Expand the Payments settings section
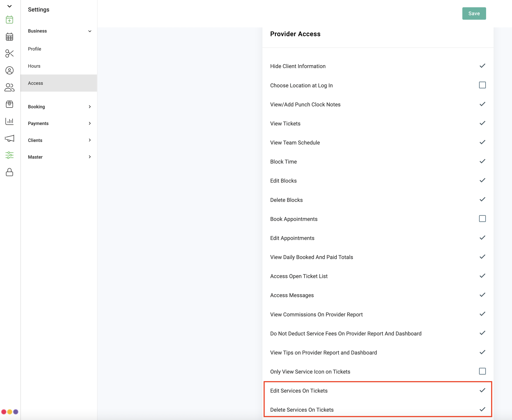 (x=59, y=123)
